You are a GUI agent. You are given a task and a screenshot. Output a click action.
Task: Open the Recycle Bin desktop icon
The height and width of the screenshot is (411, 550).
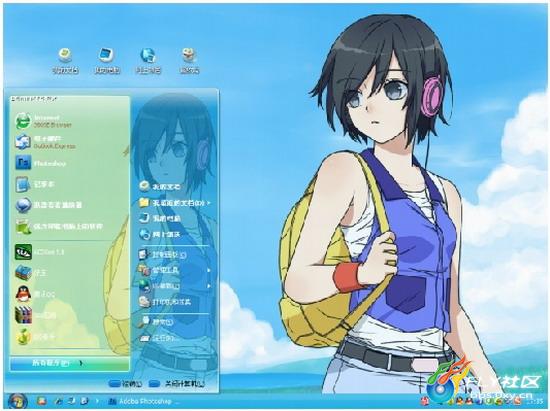click(189, 61)
